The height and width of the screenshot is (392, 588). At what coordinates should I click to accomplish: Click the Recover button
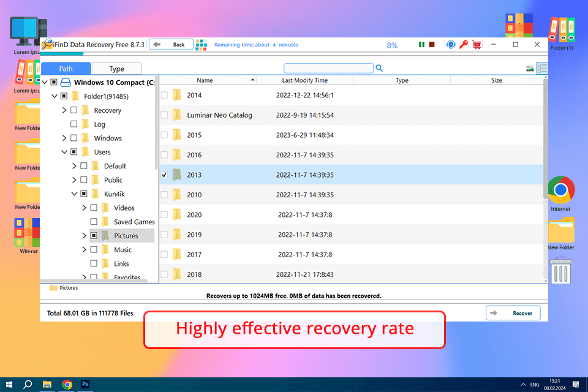[513, 313]
